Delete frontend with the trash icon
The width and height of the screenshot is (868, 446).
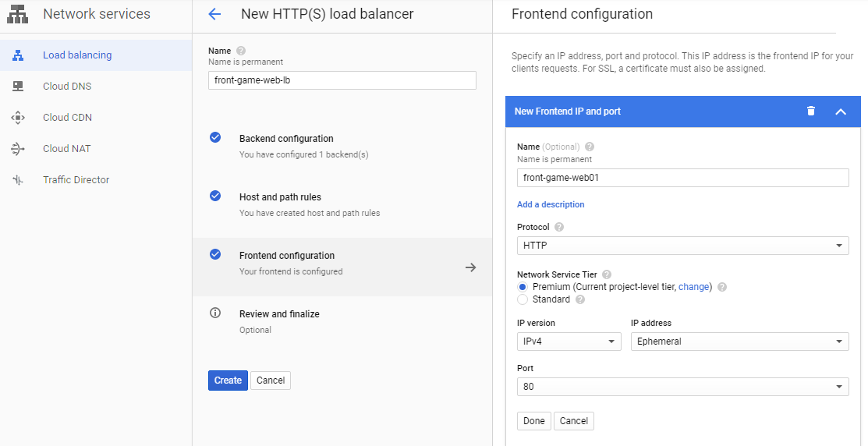click(x=811, y=111)
